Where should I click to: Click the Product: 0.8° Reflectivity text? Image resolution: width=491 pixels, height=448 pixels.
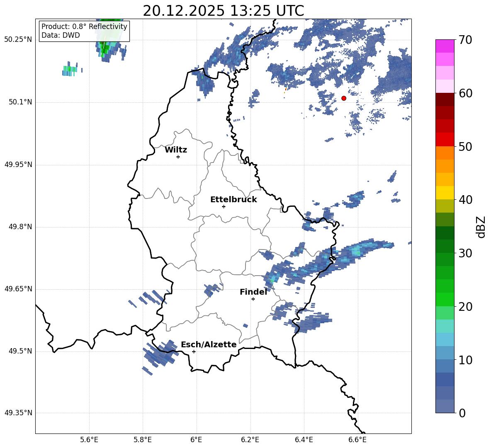pos(84,27)
